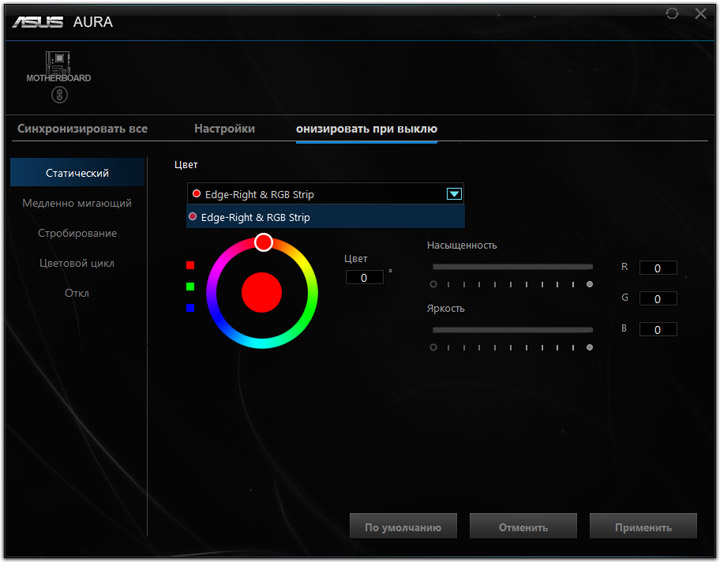Choose Медленно мигающий lighting mode

[77, 203]
